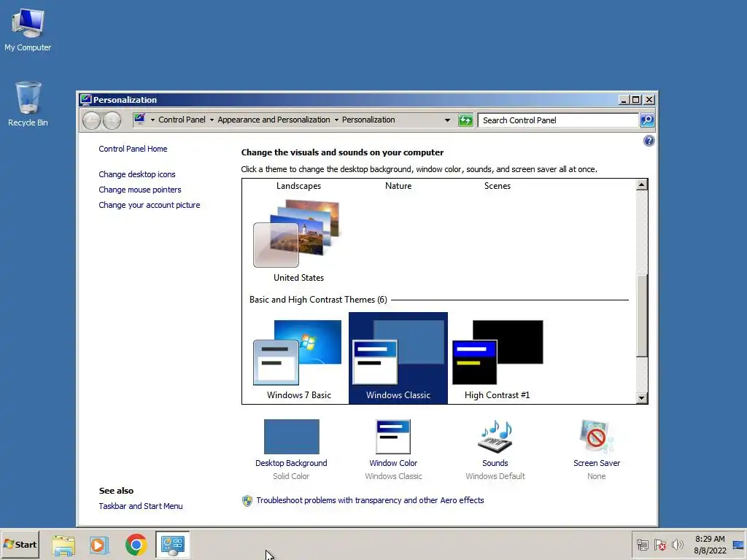Image resolution: width=747 pixels, height=560 pixels.
Task: Open Change desktop icons link
Action: 136,174
